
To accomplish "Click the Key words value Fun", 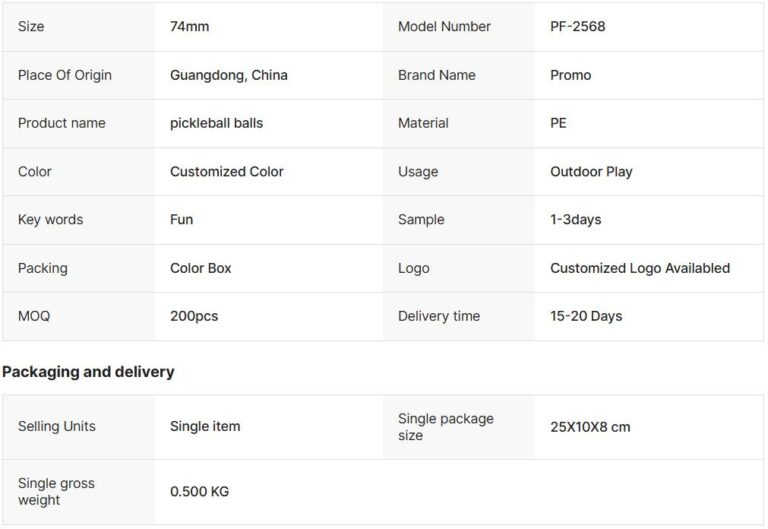I will pyautogui.click(x=181, y=219).
